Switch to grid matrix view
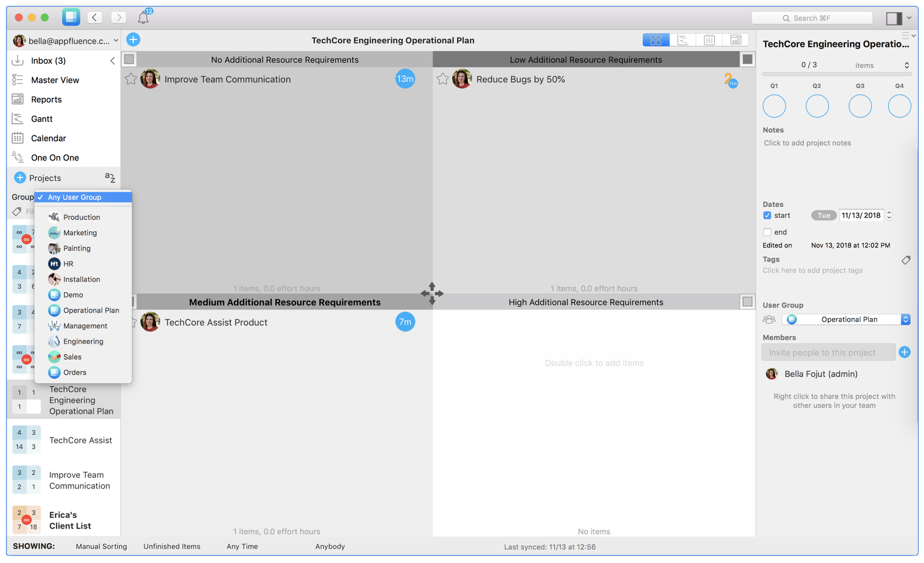 pyautogui.click(x=656, y=39)
